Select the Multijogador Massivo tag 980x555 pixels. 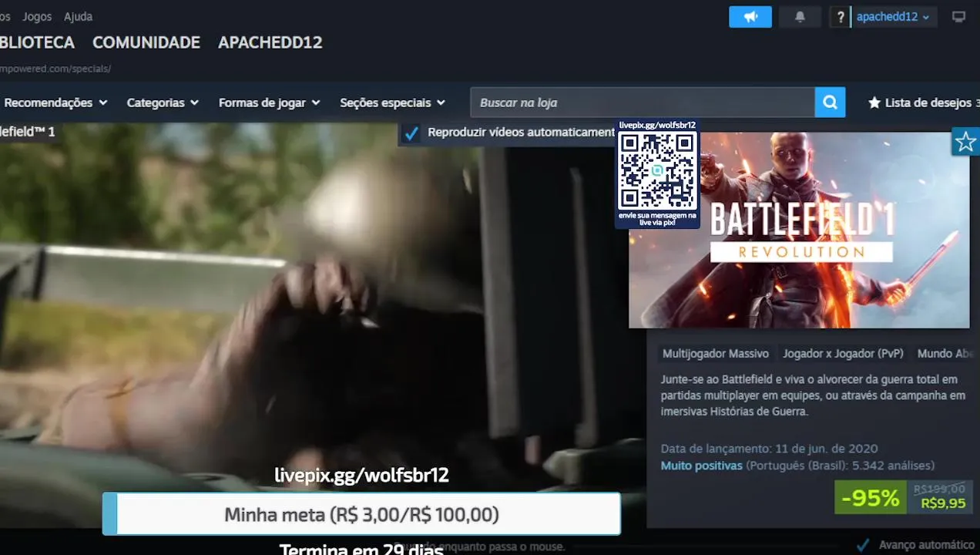point(716,353)
